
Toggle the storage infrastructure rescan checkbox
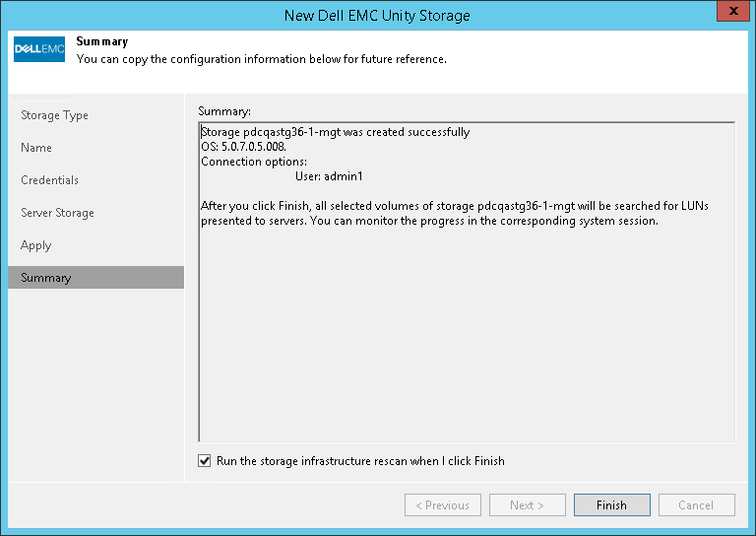pos(205,461)
